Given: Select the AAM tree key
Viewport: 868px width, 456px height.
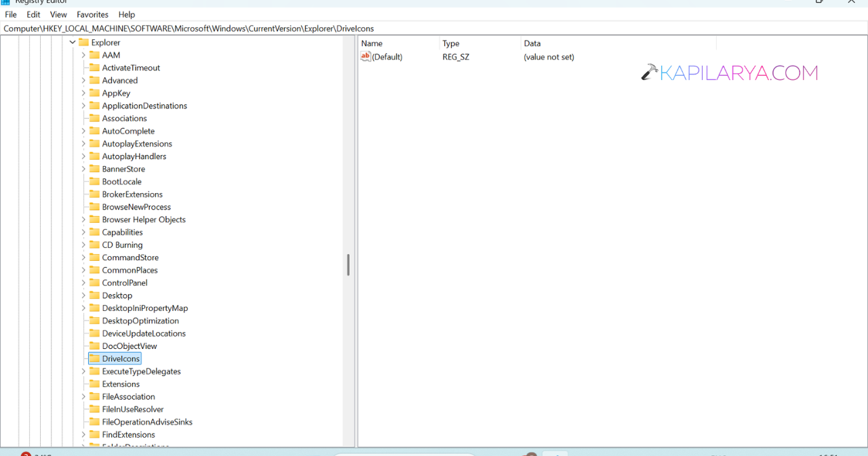Looking at the screenshot, I should tap(111, 56).
